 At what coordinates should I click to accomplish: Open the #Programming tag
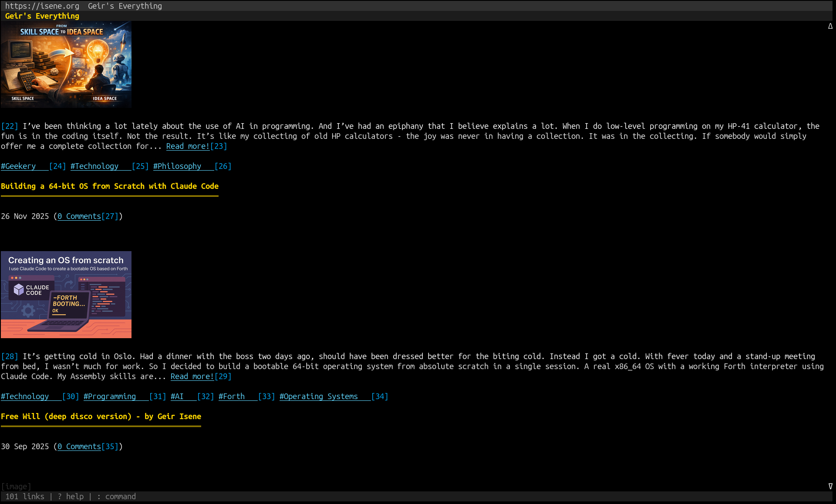111,396
